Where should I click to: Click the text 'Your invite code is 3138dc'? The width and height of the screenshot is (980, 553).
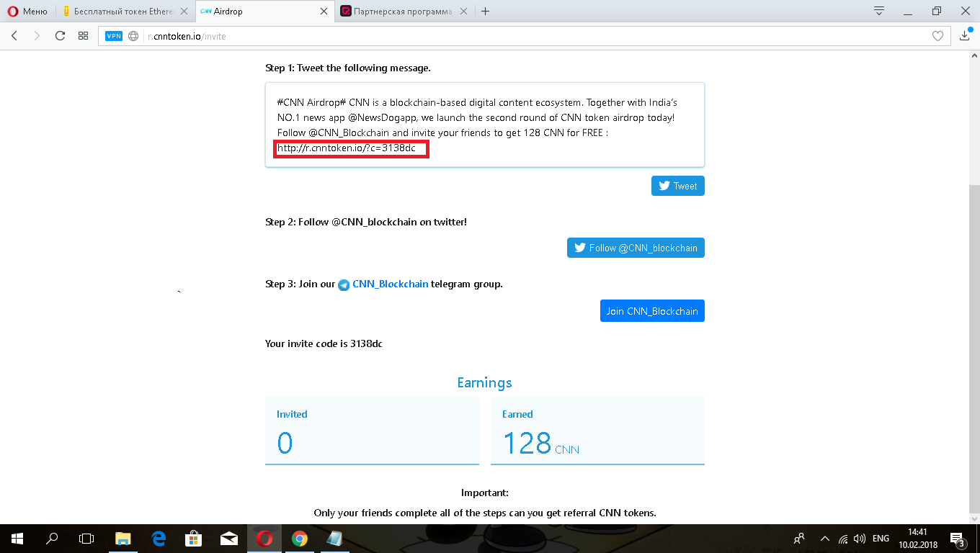324,343
